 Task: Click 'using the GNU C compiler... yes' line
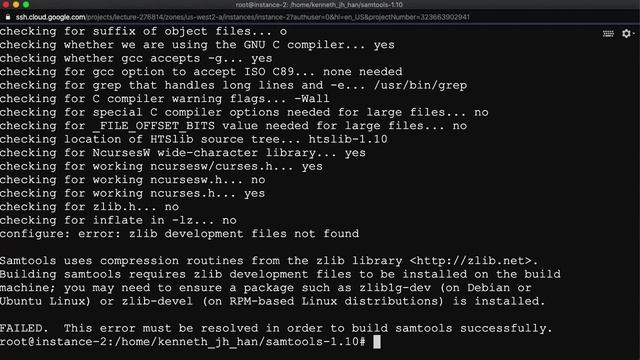coord(197,45)
